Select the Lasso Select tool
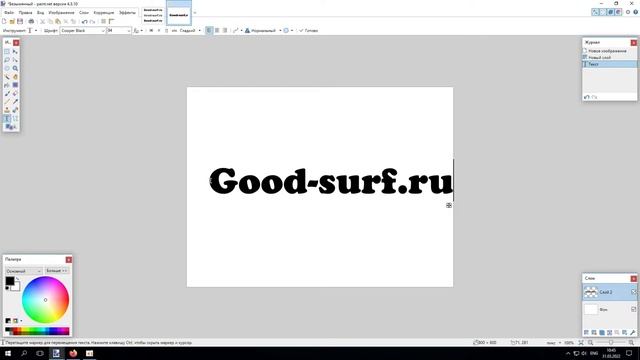 click(x=7, y=60)
